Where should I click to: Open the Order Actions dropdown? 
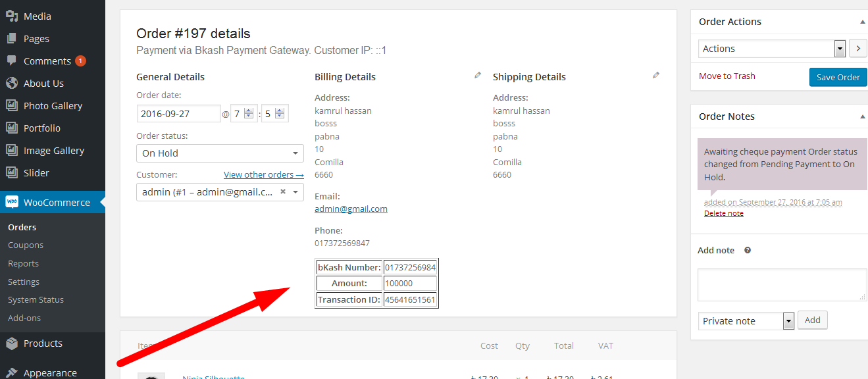pos(772,49)
